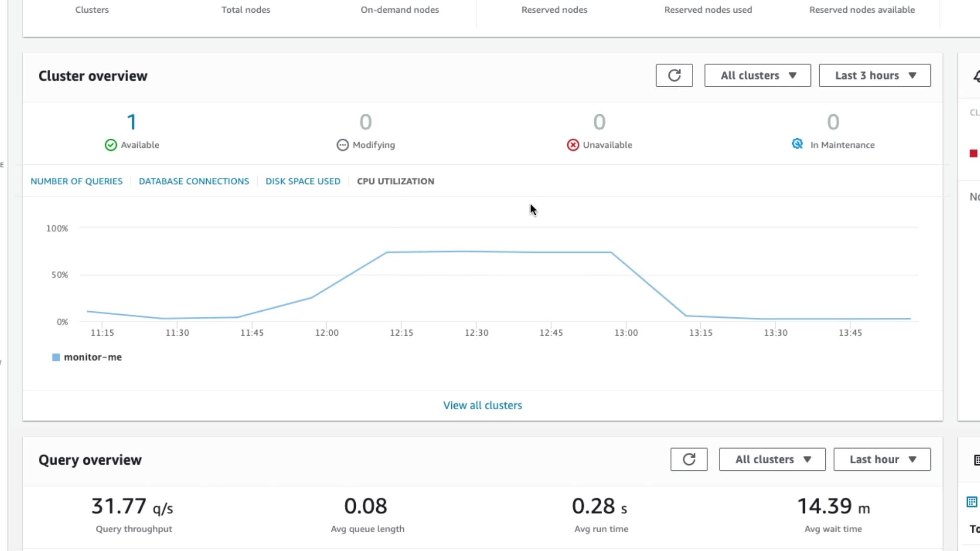Screen dimensions: 980x551
Task: Open the View all clusters link
Action: click(x=482, y=405)
